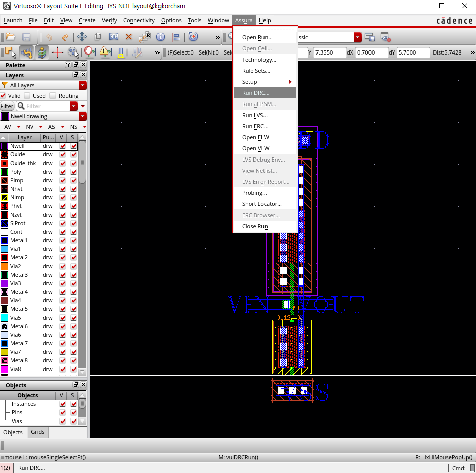Toggle the Valid layers checkbox

tap(3, 95)
